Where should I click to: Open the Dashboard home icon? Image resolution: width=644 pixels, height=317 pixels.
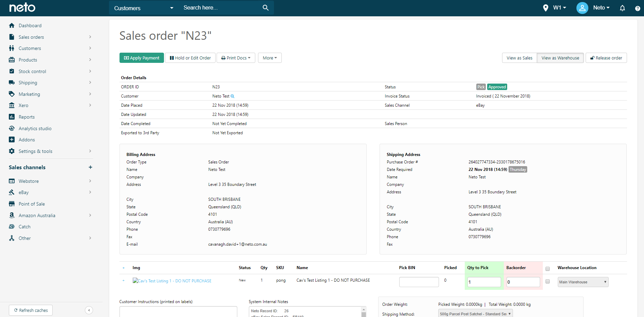(x=12, y=25)
